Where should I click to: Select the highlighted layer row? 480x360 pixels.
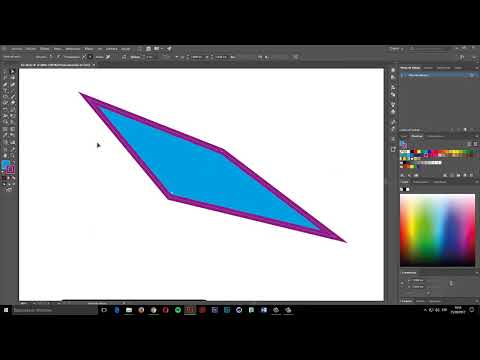tap(439, 75)
